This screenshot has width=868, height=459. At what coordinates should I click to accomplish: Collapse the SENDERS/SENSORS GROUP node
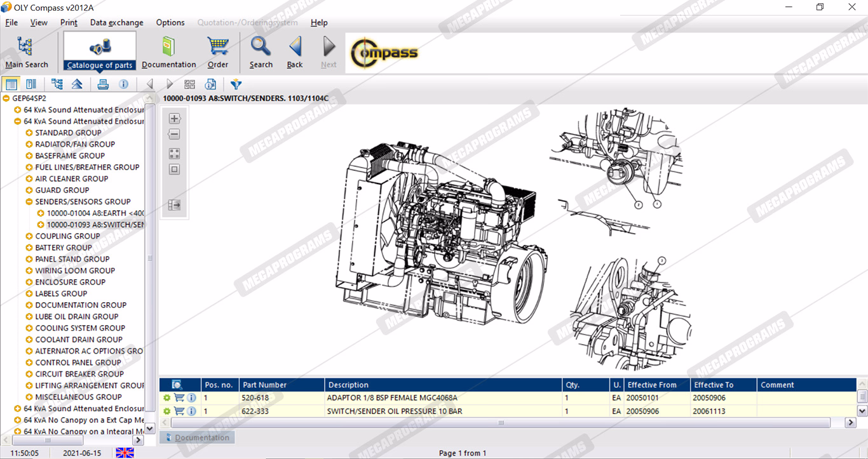29,202
